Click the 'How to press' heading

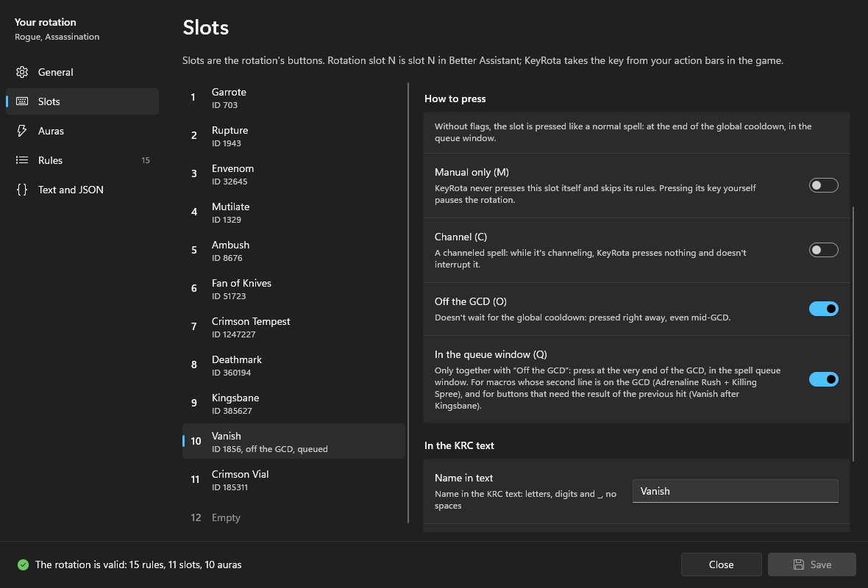pyautogui.click(x=455, y=98)
